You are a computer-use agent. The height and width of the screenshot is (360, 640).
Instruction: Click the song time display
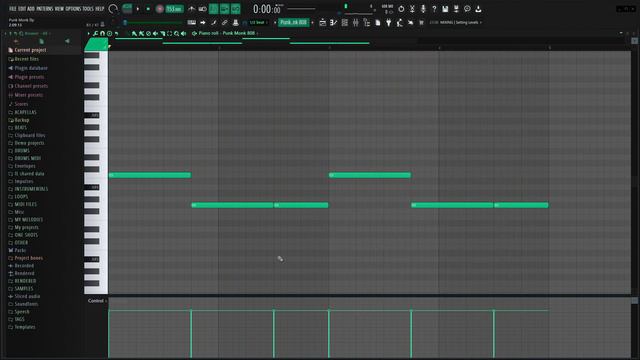267,9
